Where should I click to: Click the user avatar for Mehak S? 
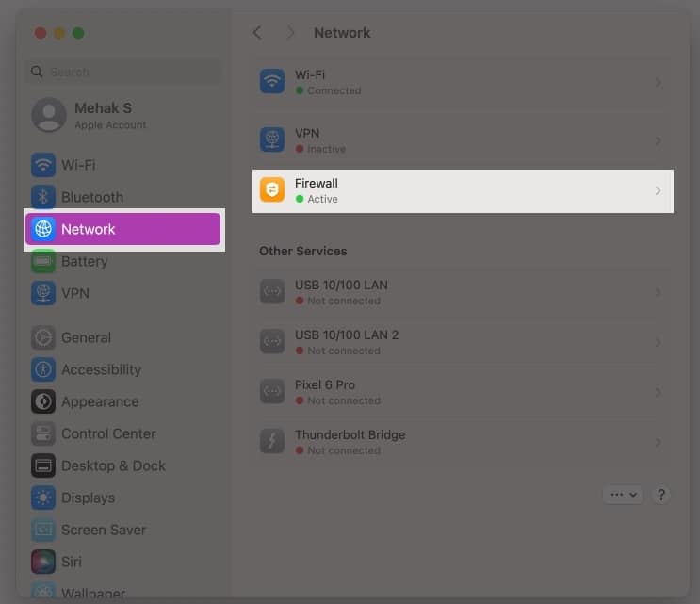coord(49,115)
